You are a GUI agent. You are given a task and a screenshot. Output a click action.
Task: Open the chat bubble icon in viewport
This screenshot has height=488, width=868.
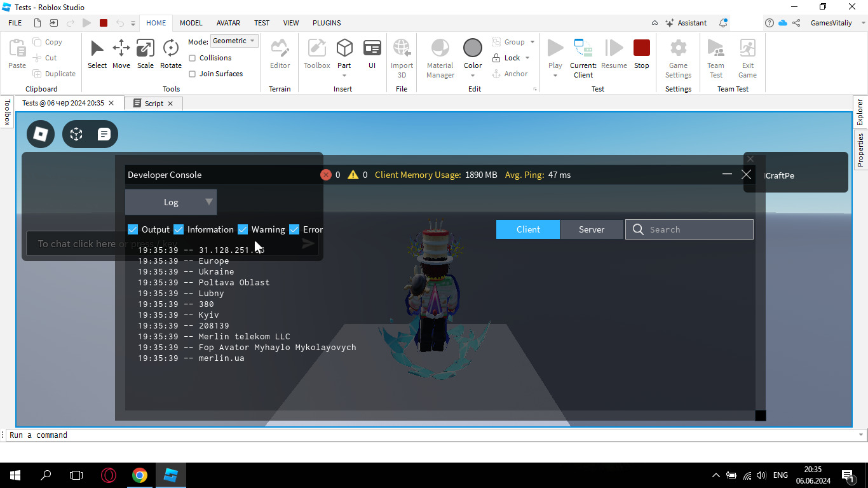(x=104, y=134)
